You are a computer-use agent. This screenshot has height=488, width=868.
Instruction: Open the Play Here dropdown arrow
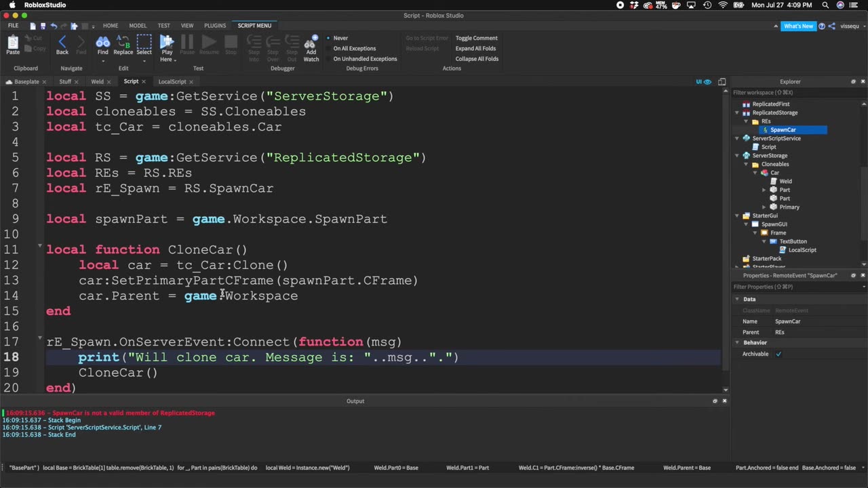coord(174,60)
